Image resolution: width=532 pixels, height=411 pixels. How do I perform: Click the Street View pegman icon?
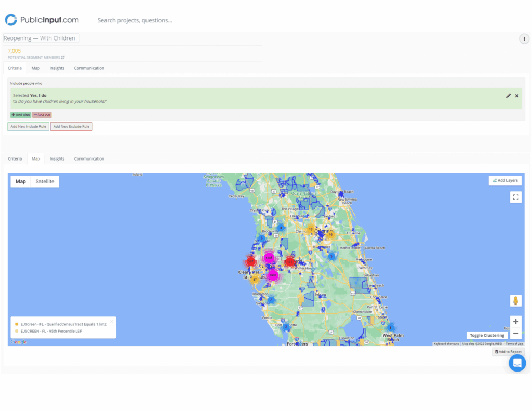click(515, 301)
